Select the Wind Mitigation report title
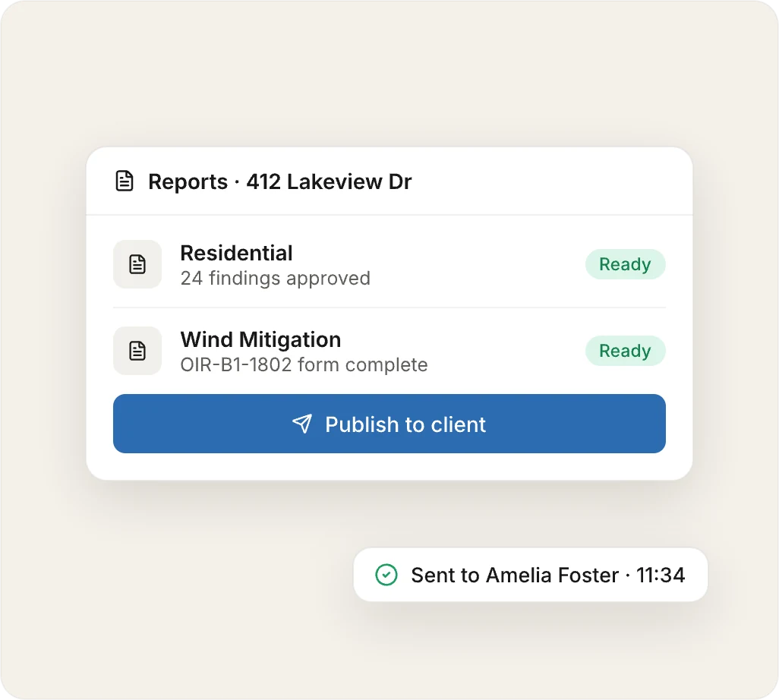Screen dimensions: 779x700 [261, 340]
